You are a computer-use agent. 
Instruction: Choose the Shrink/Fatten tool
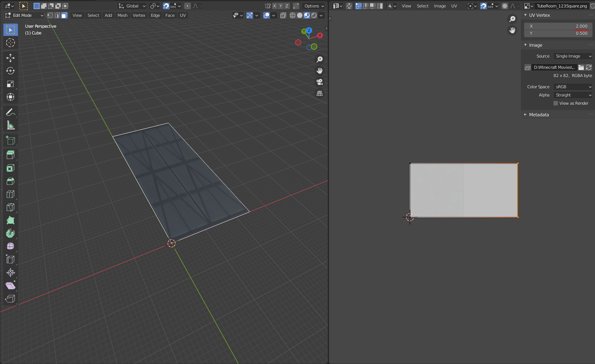tap(10, 272)
